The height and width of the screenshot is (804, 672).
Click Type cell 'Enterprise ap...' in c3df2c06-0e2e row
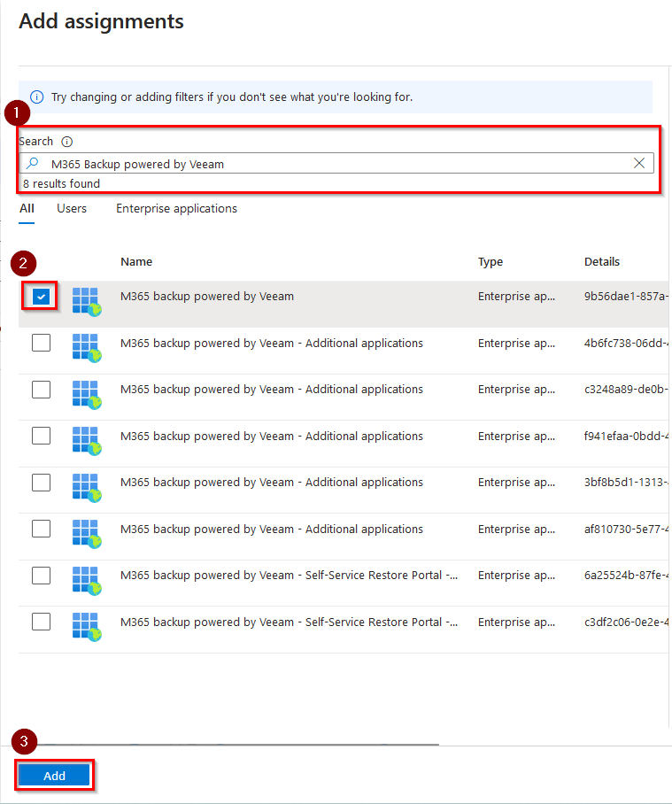coord(516,622)
